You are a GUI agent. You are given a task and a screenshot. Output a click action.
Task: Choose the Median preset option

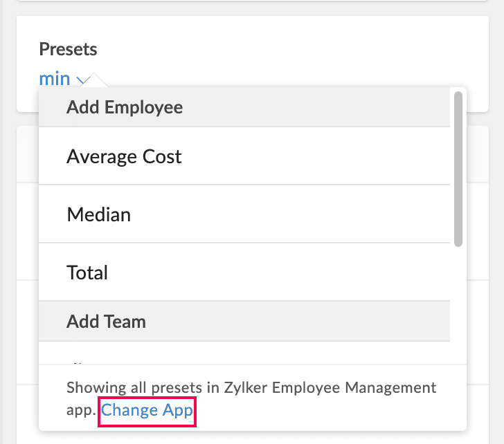98,214
